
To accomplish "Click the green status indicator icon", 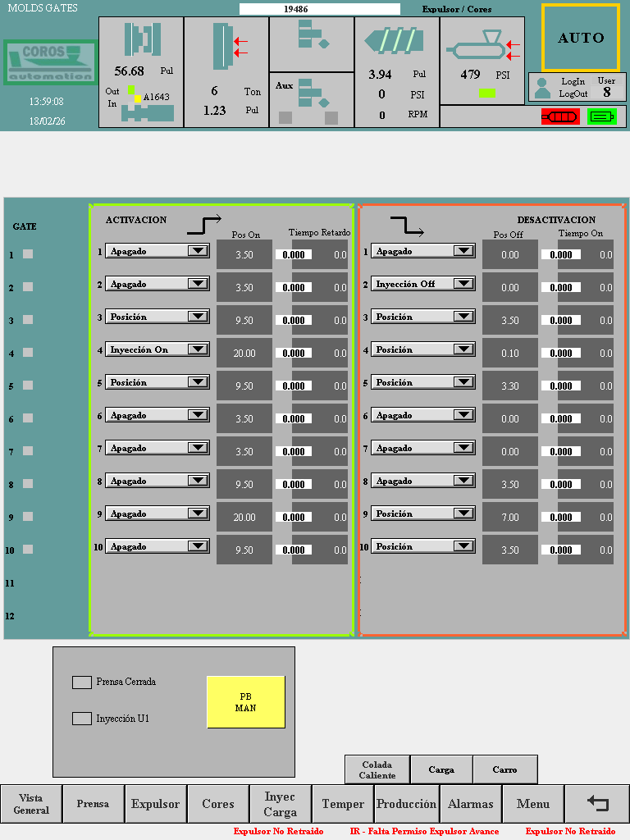I will pos(601,116).
